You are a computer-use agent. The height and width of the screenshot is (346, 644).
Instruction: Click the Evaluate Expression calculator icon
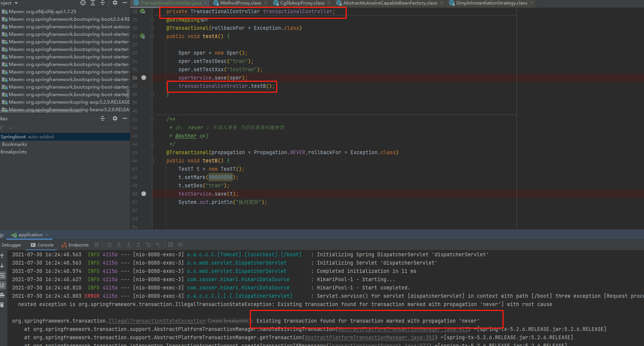click(x=171, y=245)
